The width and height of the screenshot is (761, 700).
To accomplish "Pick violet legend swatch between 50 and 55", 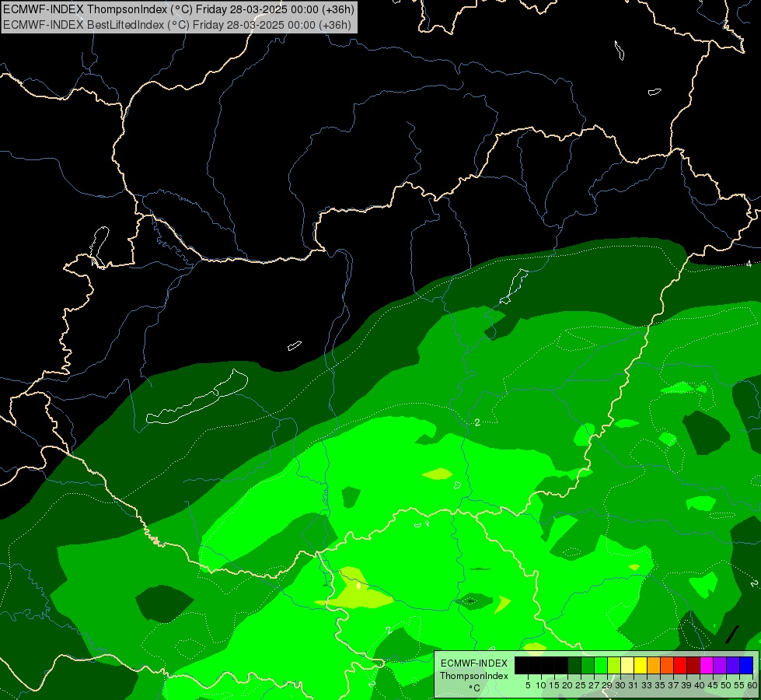I will click(x=732, y=665).
